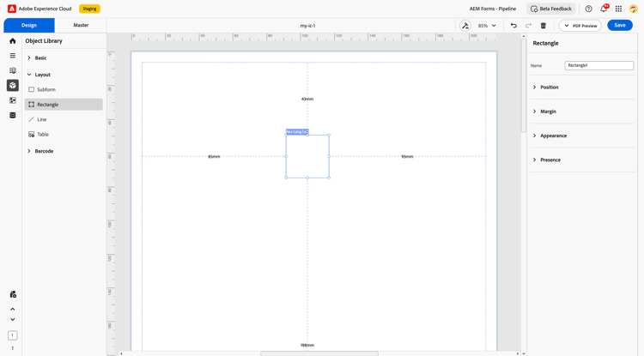The image size is (644, 356).
Task: Expand the Basic category
Action: pos(40,58)
